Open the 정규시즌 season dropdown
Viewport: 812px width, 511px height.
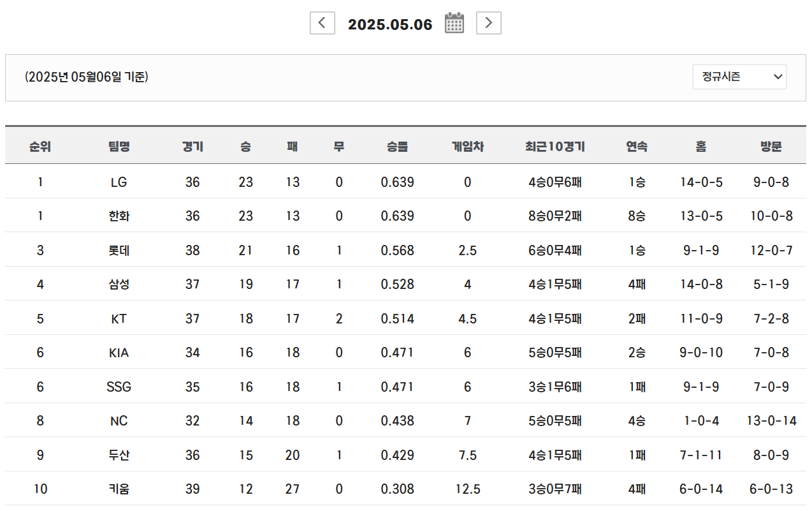(x=739, y=77)
